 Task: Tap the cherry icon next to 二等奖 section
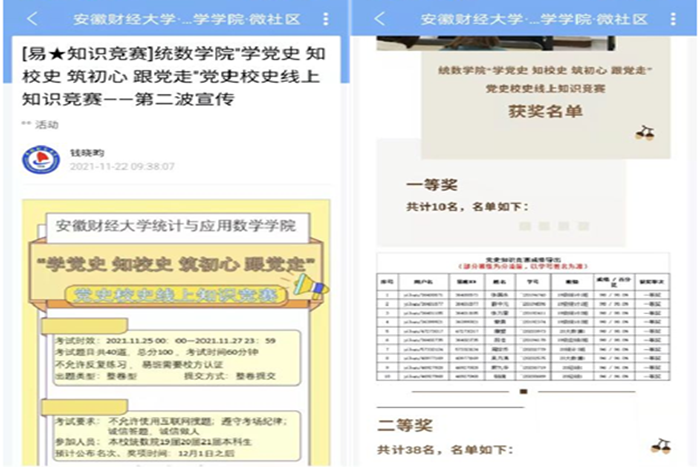661,446
